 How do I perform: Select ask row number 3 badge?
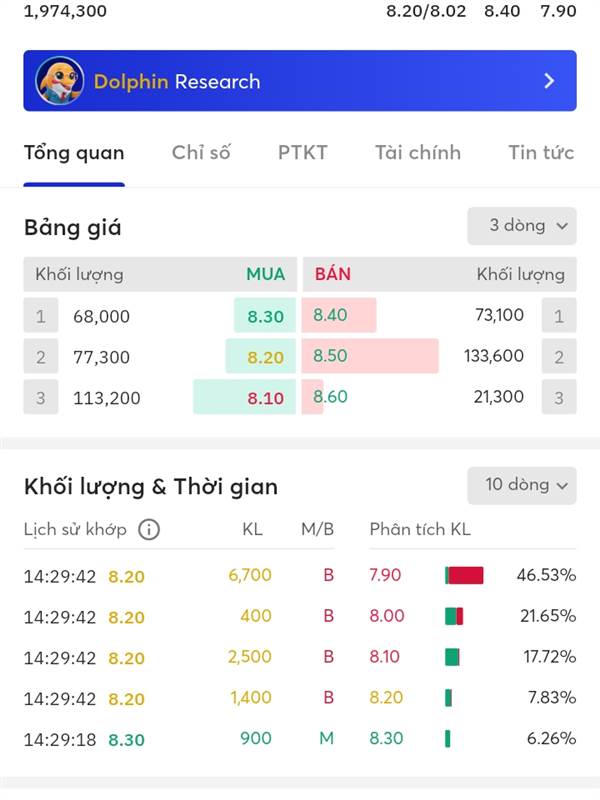(559, 397)
